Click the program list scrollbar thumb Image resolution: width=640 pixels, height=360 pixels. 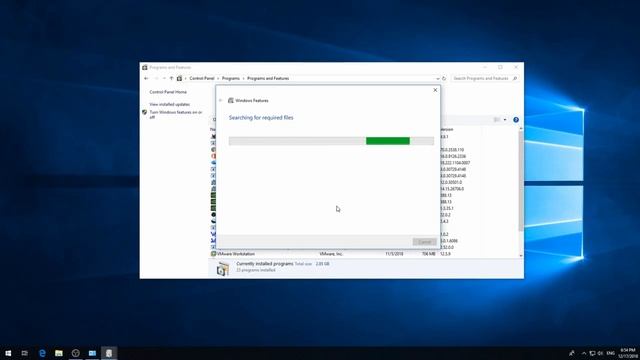point(521,181)
